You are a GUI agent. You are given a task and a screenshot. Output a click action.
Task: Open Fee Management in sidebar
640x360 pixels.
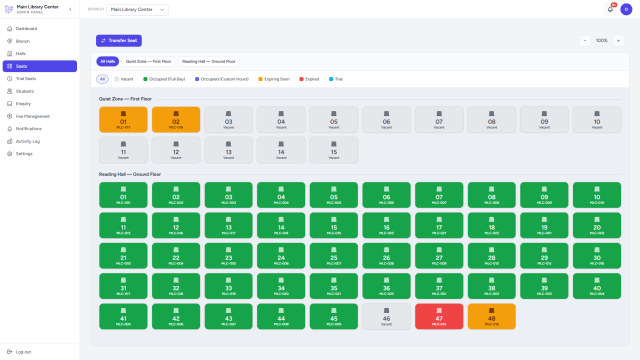40,116
